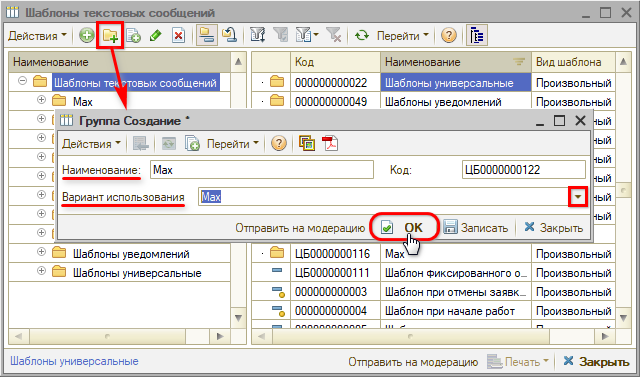Click the red X delete mark icon
Viewport: 640px width, 377px height.
[x=178, y=35]
